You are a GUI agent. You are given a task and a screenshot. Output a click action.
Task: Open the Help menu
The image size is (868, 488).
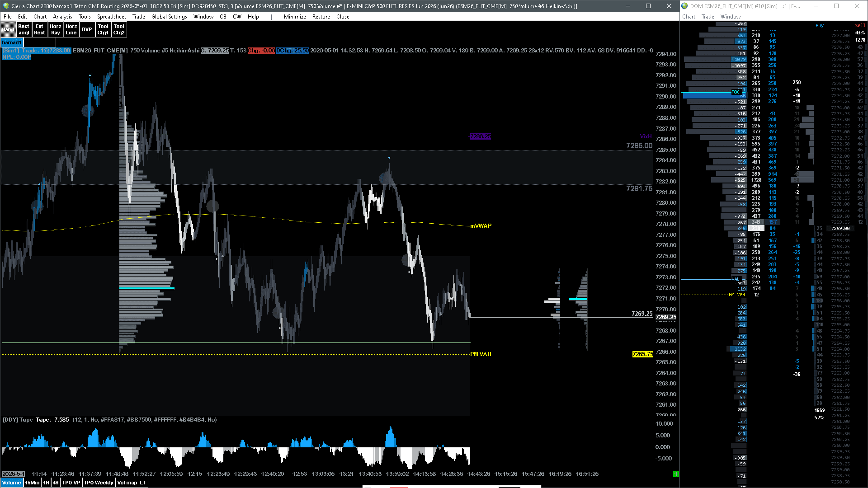tap(253, 17)
